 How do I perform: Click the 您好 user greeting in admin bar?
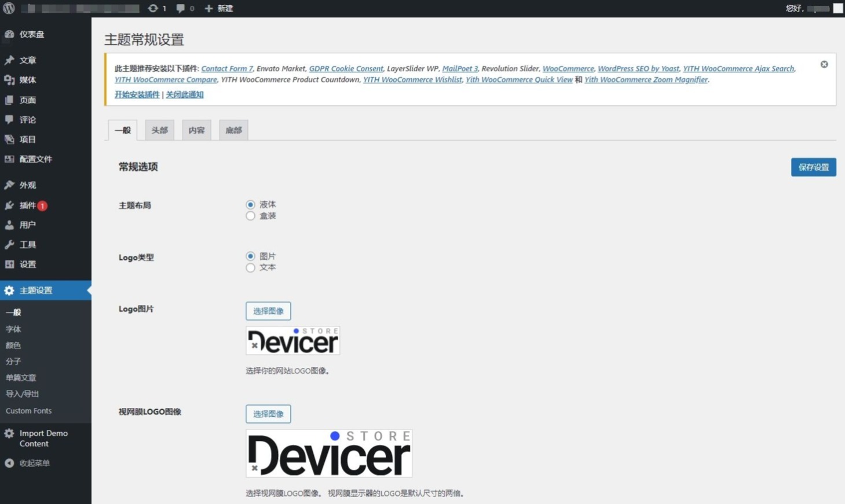click(807, 8)
